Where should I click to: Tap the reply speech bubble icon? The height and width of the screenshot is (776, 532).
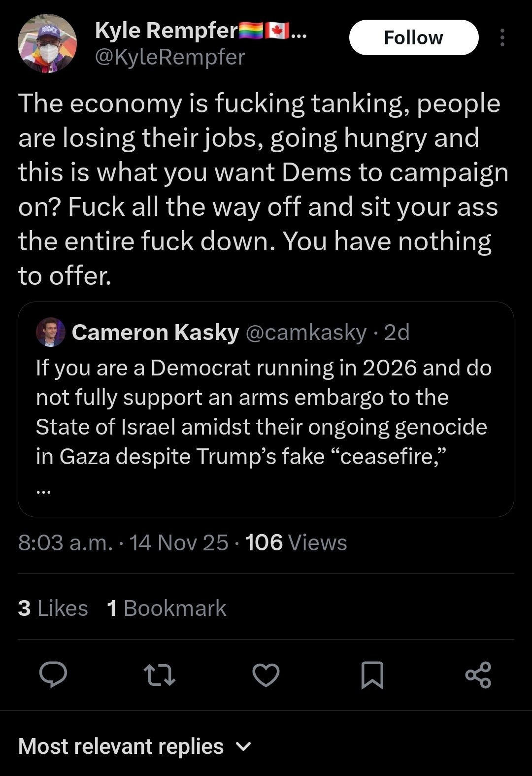coord(53,675)
